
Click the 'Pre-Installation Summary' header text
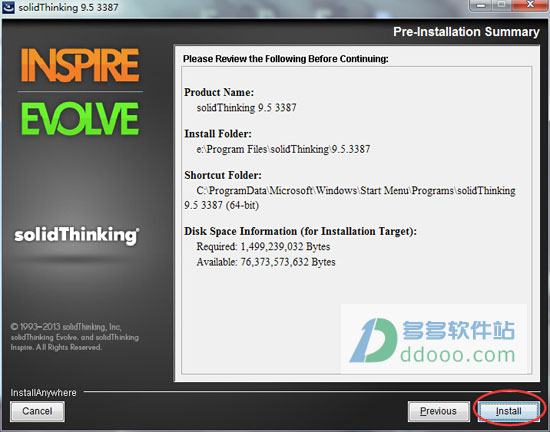[466, 32]
